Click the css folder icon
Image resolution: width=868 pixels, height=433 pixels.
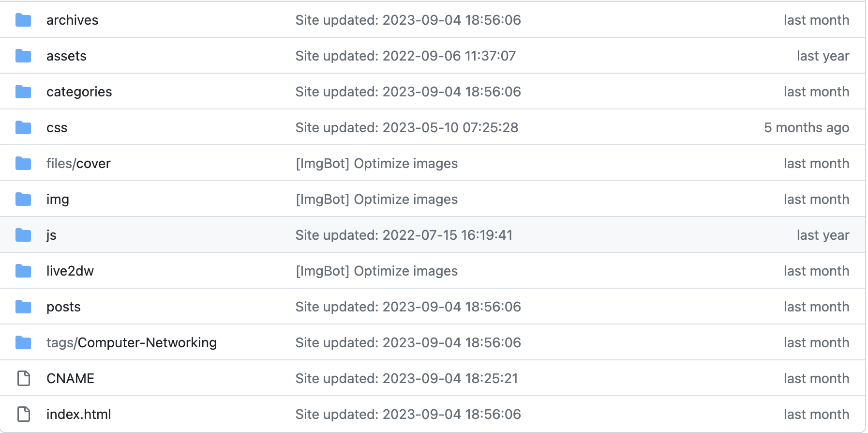point(23,127)
